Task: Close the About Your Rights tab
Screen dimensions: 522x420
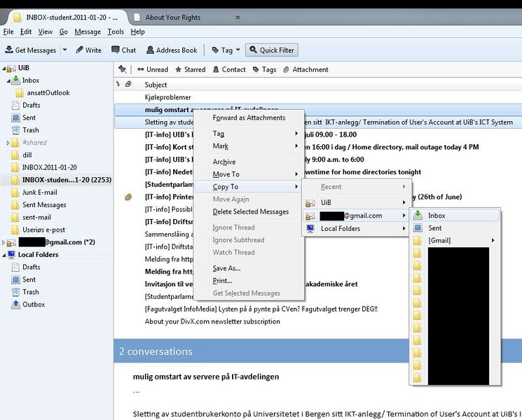Action: point(238,17)
